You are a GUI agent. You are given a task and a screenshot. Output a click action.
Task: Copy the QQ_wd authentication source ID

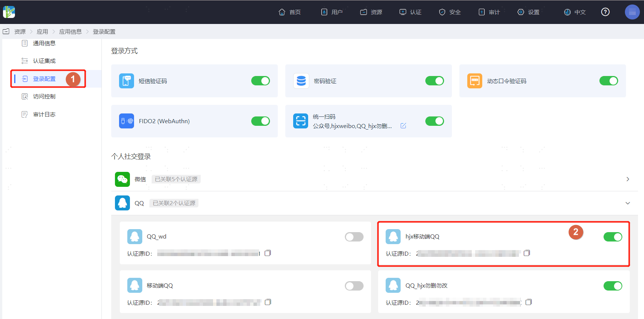[268, 253]
